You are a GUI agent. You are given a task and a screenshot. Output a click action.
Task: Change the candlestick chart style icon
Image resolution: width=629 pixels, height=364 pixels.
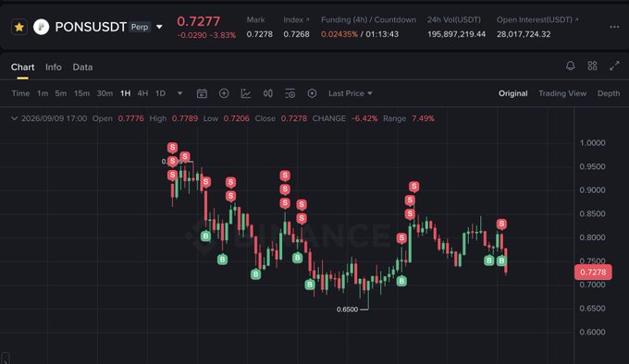(268, 93)
